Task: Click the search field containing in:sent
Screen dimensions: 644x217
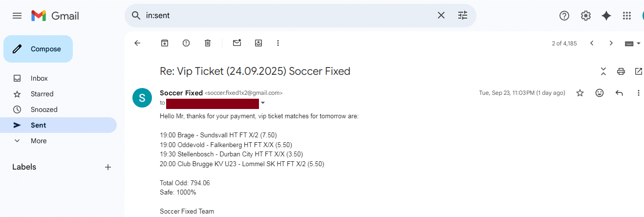Action: [x=288, y=16]
